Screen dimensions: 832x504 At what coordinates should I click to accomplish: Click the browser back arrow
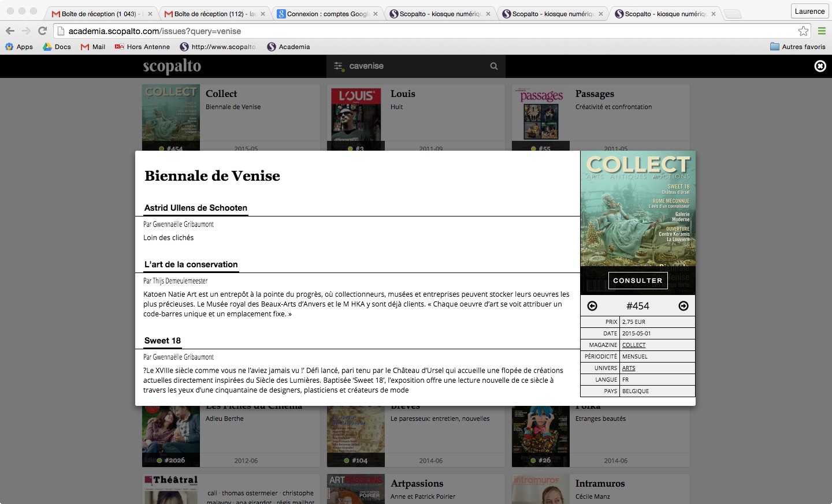pyautogui.click(x=10, y=31)
